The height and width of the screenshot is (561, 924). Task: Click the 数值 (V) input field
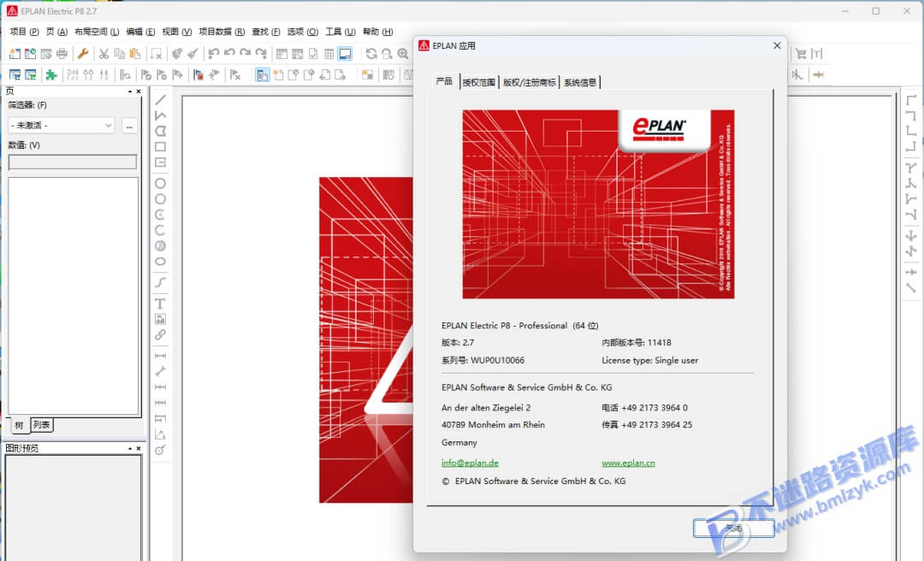click(73, 162)
